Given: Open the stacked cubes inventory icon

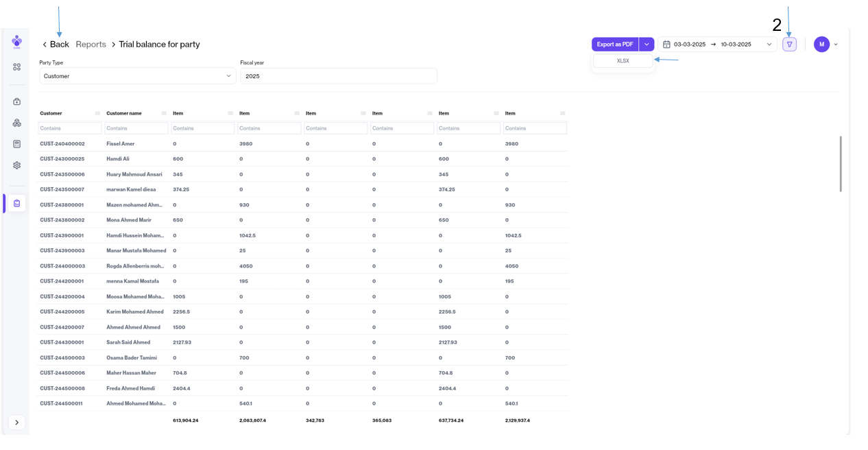Looking at the screenshot, I should pyautogui.click(x=16, y=123).
